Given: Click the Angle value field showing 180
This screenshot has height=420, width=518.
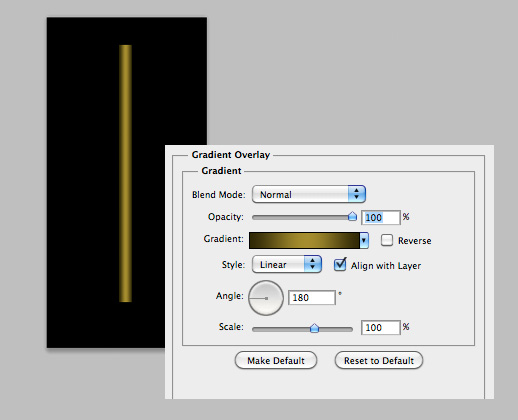Looking at the screenshot, I should coord(312,297).
